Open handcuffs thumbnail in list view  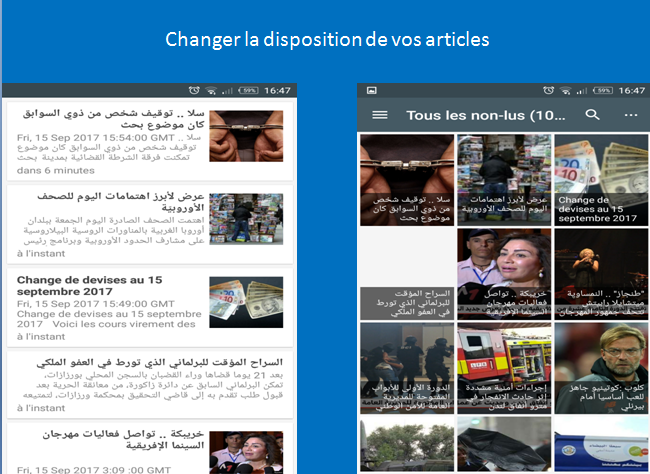246,136
